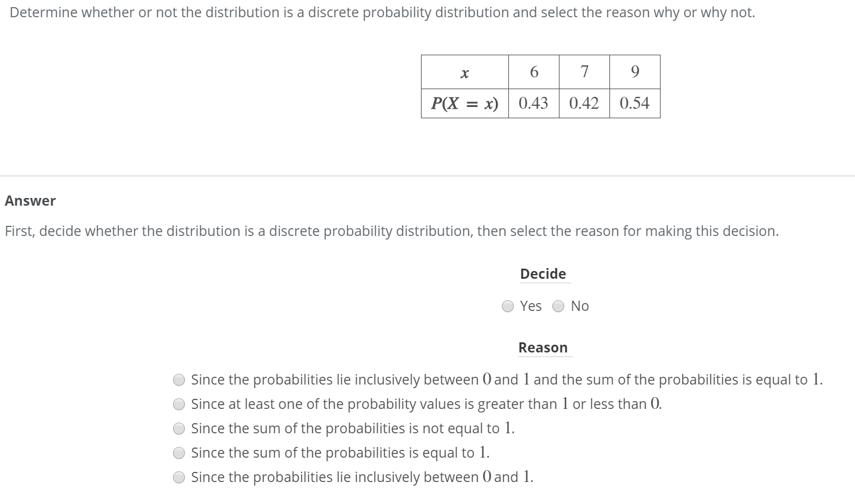Image resolution: width=855 pixels, height=504 pixels.
Task: Select the Yes radio button under Decide
Action: [508, 306]
